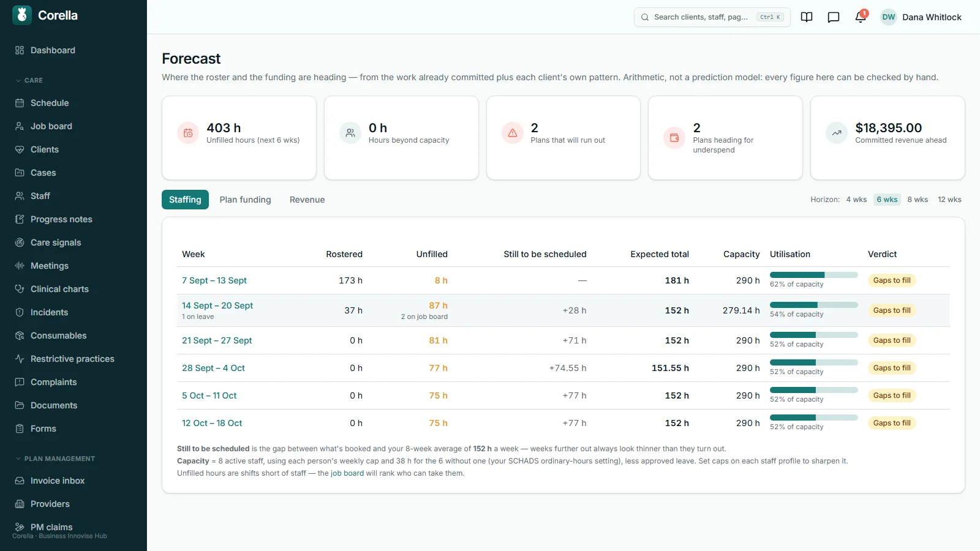
Task: Click the Job board icon
Action: point(20,126)
